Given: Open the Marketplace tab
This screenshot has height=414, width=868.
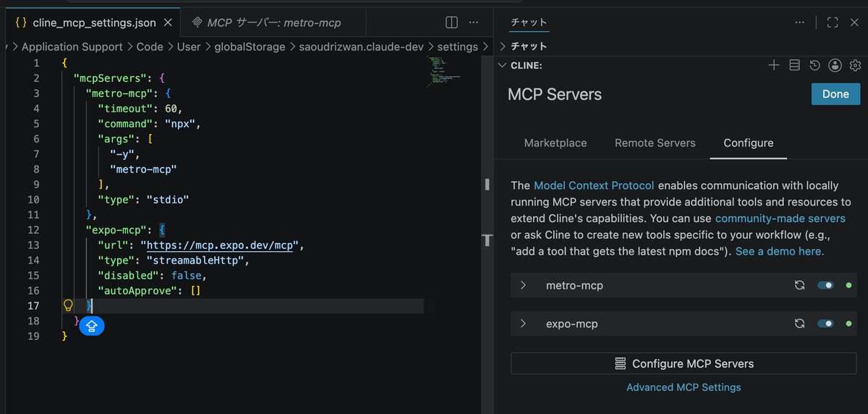Looking at the screenshot, I should click(x=556, y=143).
